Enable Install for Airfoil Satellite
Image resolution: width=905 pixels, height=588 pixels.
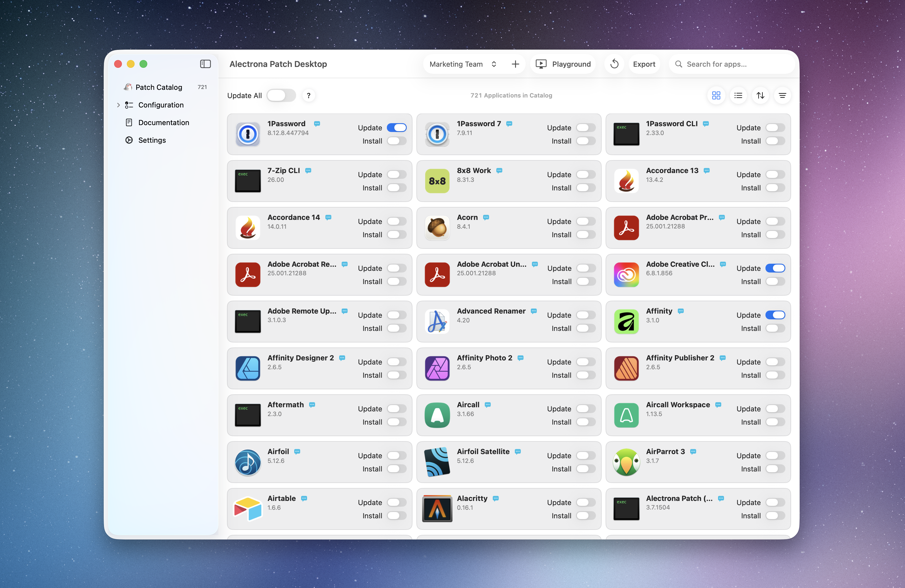coord(586,469)
